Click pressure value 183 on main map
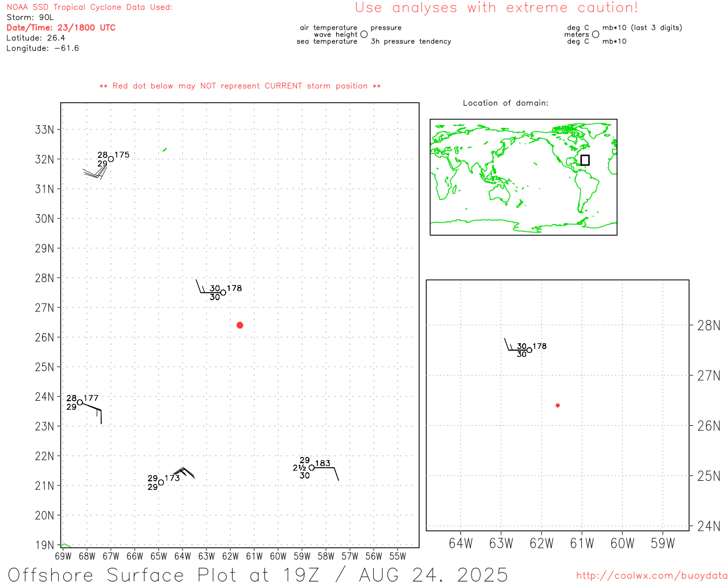The image size is (728, 582). (323, 463)
